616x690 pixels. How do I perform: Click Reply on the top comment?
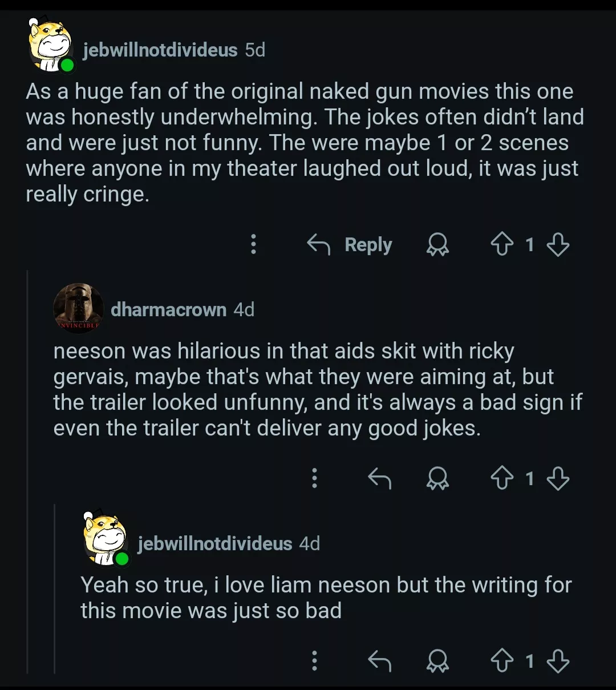(x=350, y=245)
